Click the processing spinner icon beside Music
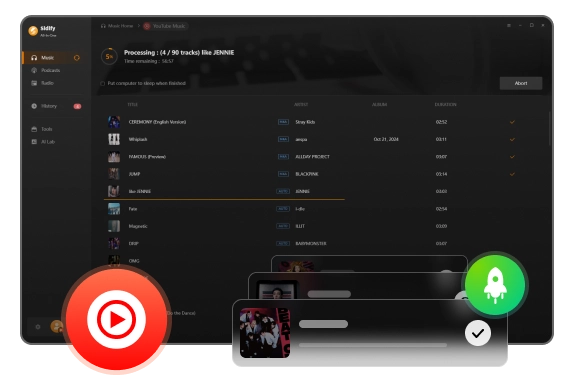575x378 pixels. click(77, 58)
